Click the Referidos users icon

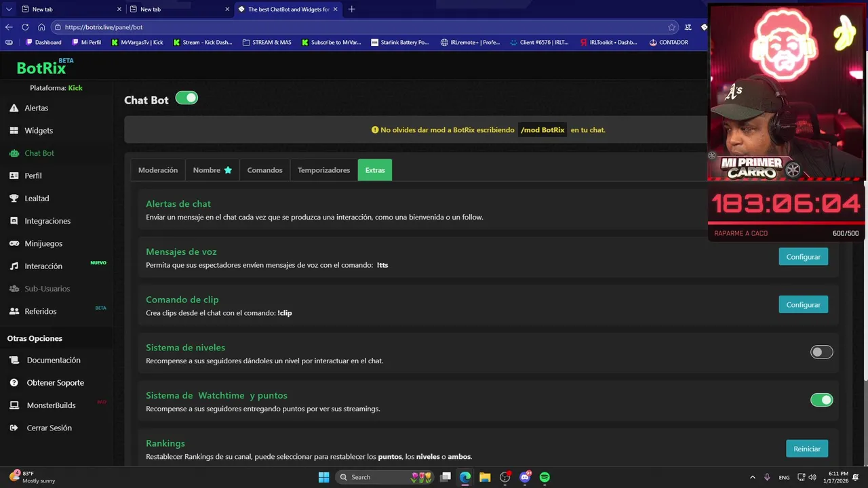point(14,311)
